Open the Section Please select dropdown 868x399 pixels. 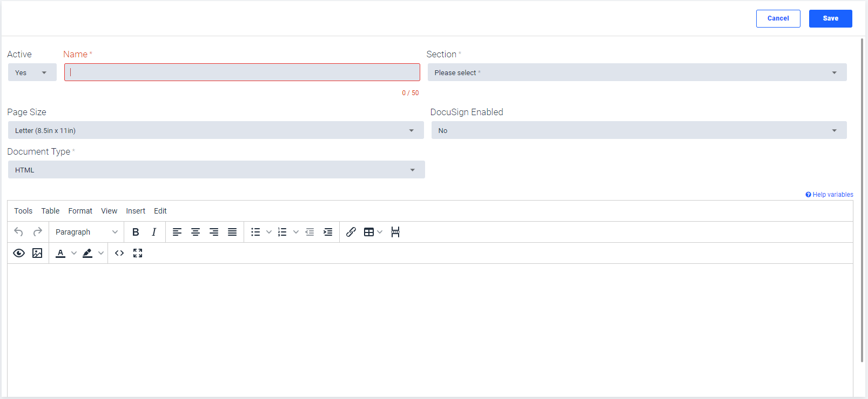[x=637, y=72]
